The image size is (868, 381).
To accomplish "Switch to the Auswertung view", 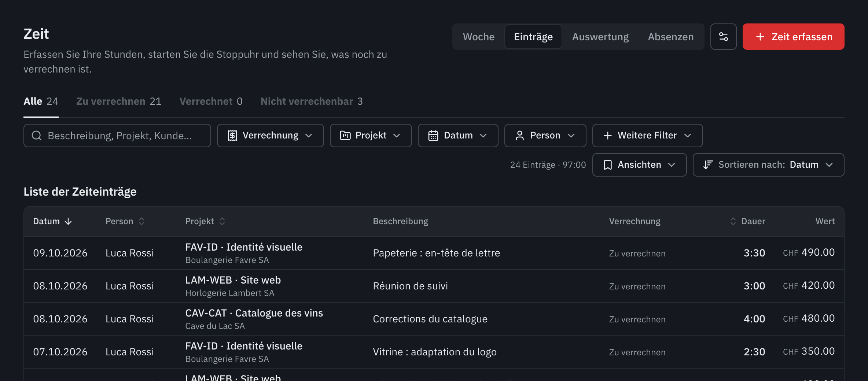I will point(600,37).
